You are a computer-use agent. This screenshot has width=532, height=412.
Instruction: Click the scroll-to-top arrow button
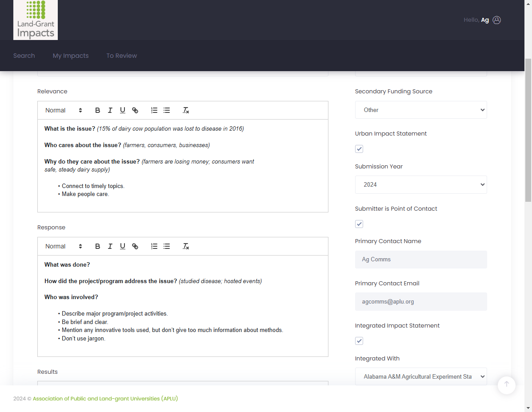point(507,385)
